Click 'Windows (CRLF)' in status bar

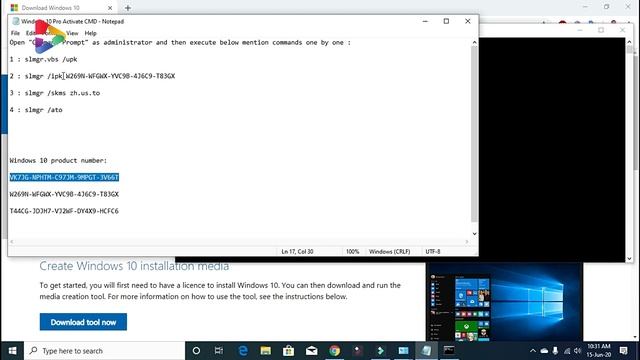click(389, 251)
